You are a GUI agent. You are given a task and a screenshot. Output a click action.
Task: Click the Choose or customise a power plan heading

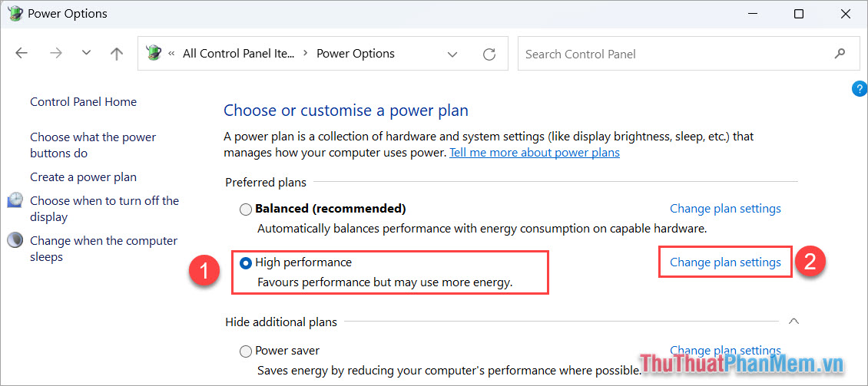click(x=346, y=110)
